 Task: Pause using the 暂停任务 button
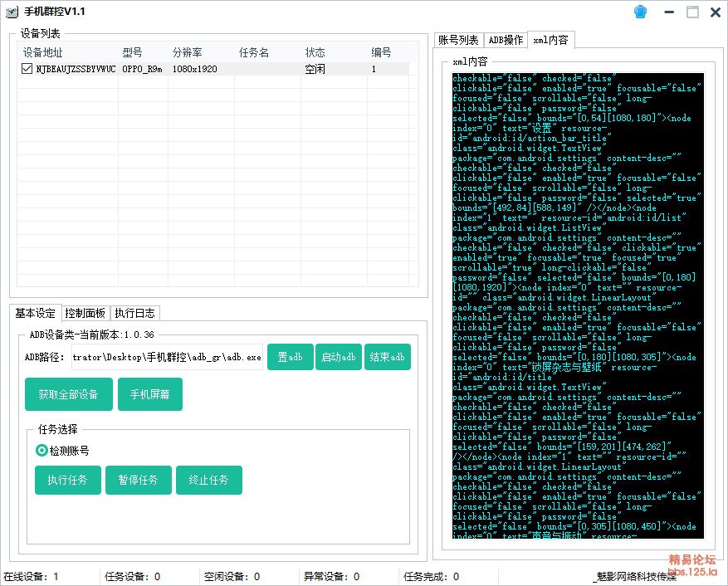pos(138,480)
